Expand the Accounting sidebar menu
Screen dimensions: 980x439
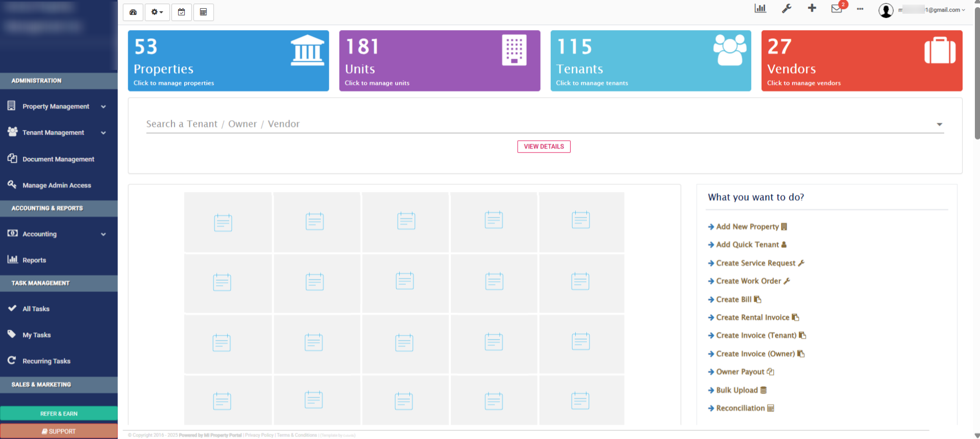pos(59,234)
